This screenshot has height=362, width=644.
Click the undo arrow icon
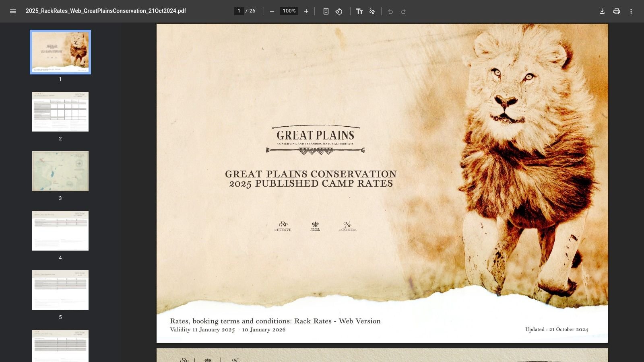(390, 11)
